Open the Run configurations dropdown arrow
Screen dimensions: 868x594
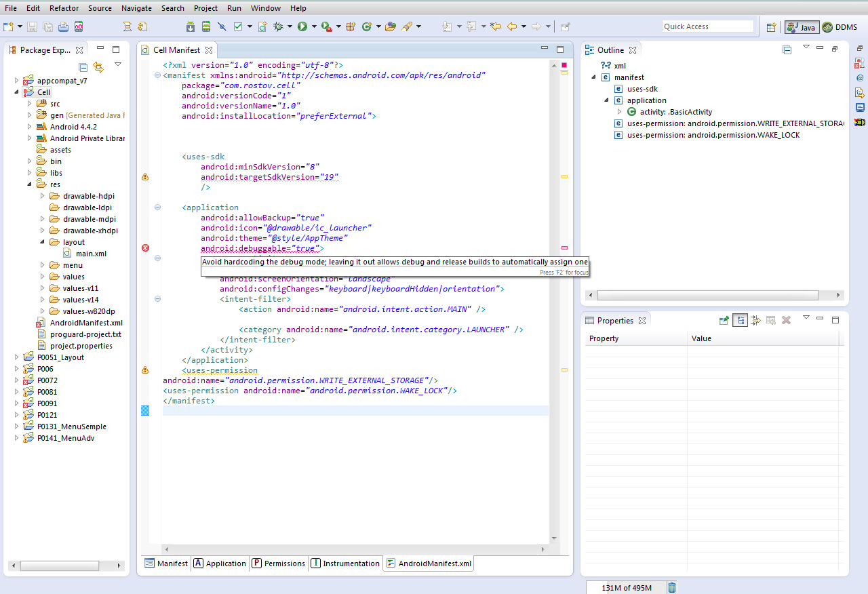pos(314,26)
